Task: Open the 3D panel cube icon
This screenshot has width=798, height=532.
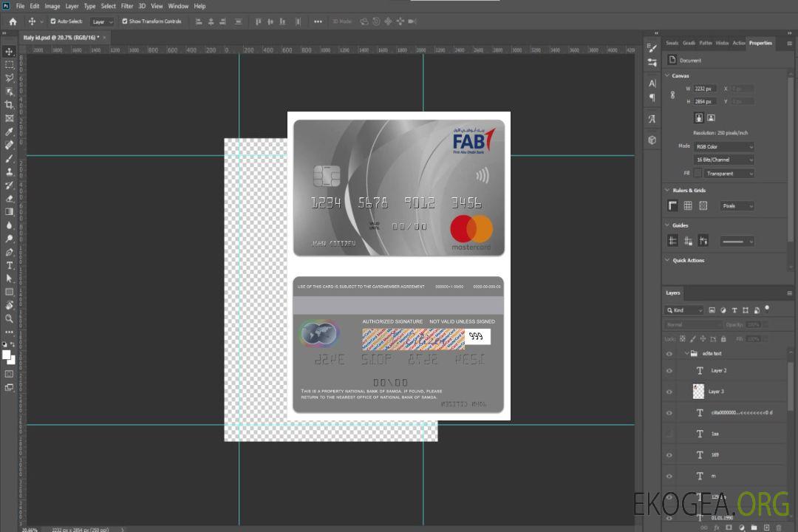Action: [652, 140]
